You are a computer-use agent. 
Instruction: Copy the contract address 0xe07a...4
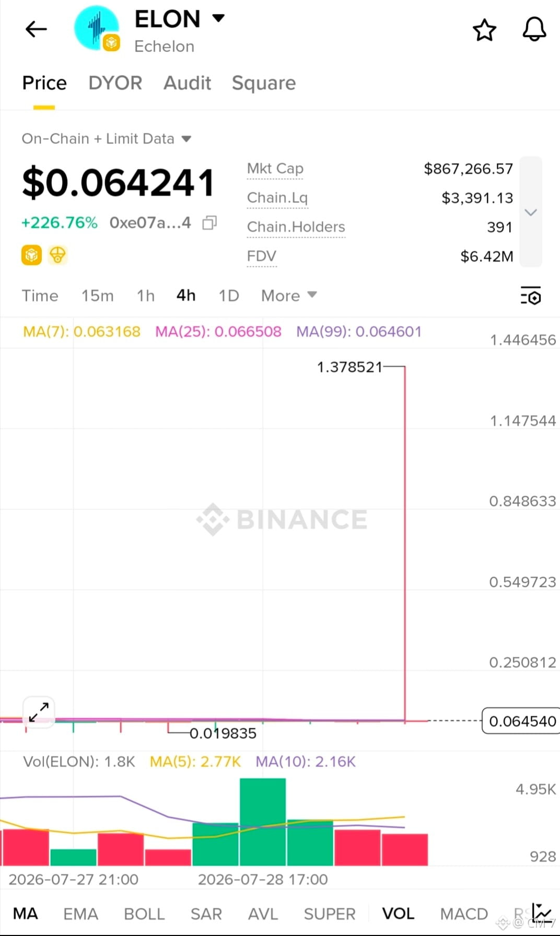(209, 223)
